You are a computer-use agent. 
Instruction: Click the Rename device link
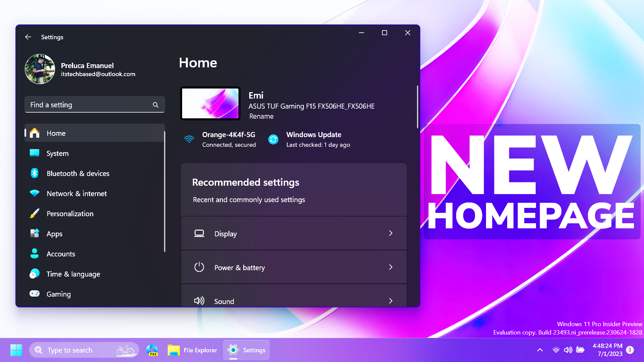261,116
